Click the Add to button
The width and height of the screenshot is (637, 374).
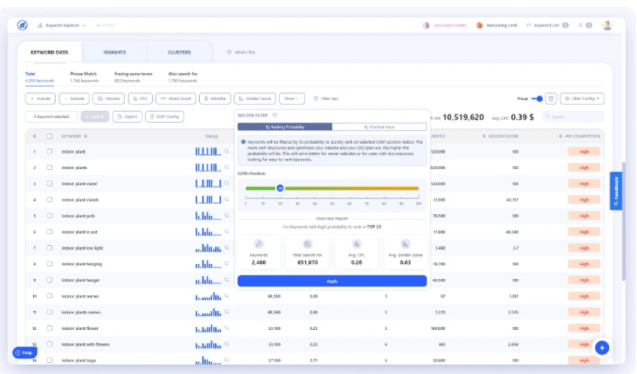pyautogui.click(x=95, y=117)
